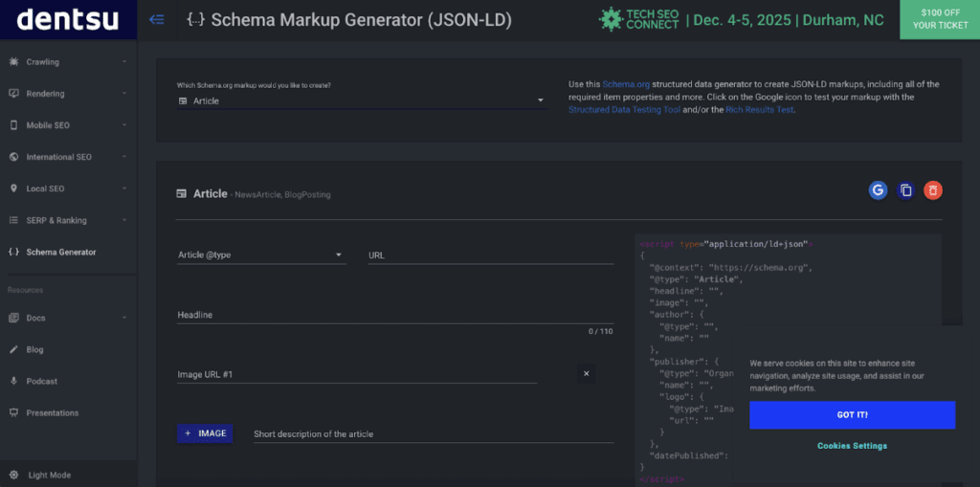Image resolution: width=980 pixels, height=487 pixels.
Task: Open Crawling in the sidebar
Action: (x=68, y=62)
